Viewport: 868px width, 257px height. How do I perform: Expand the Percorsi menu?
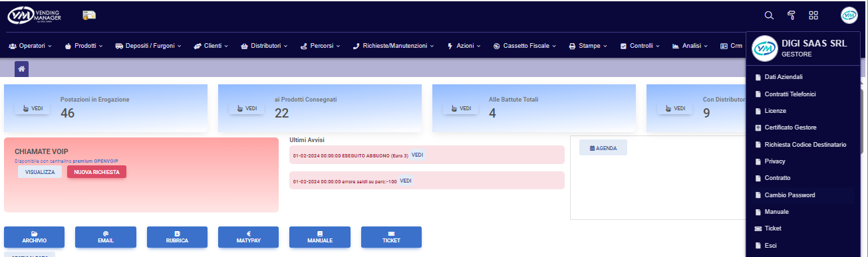click(x=320, y=46)
